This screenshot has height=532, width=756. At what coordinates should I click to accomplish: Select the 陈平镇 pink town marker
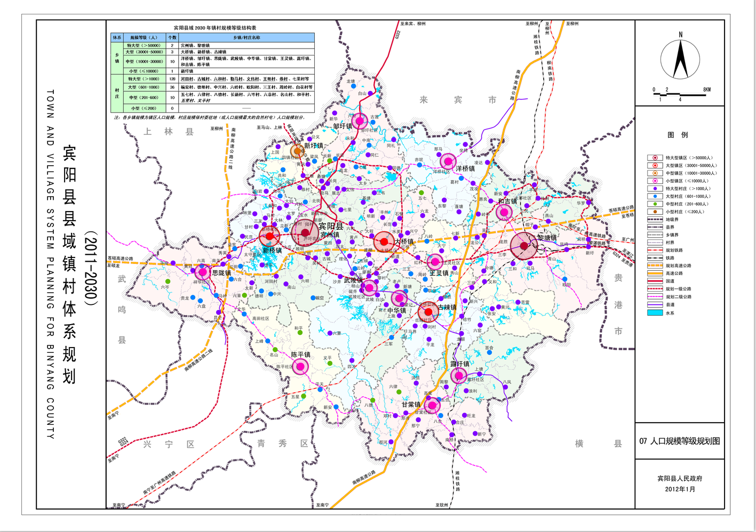[300, 366]
